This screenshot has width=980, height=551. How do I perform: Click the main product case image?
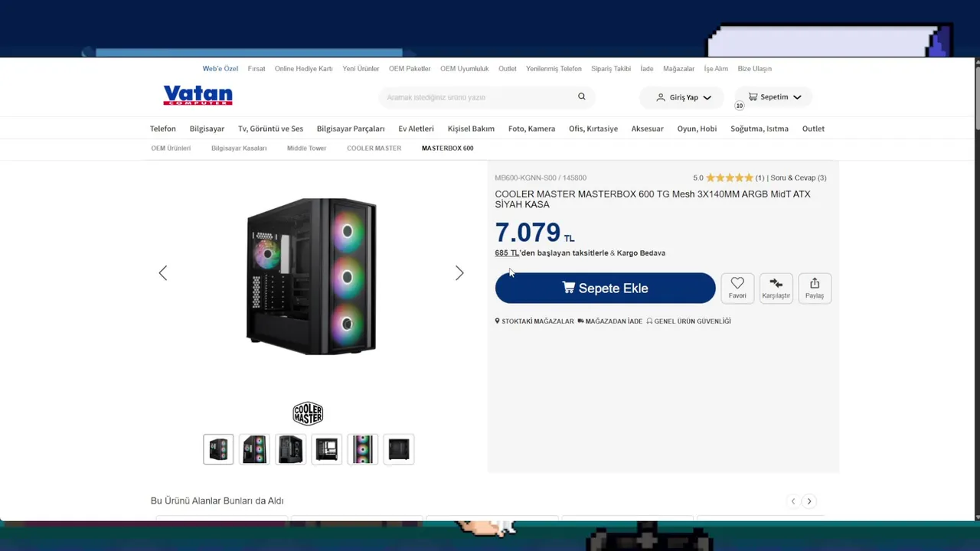click(x=312, y=276)
